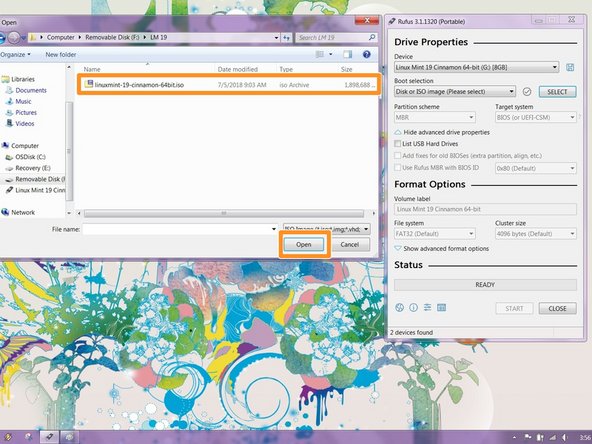Image resolution: width=592 pixels, height=444 pixels.
Task: Open Rufus log icon
Action: coord(441,308)
